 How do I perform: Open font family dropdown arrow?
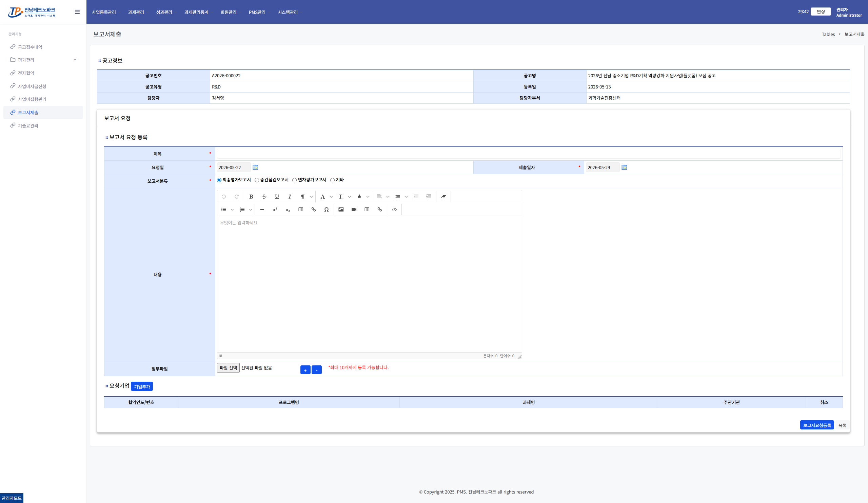click(331, 197)
